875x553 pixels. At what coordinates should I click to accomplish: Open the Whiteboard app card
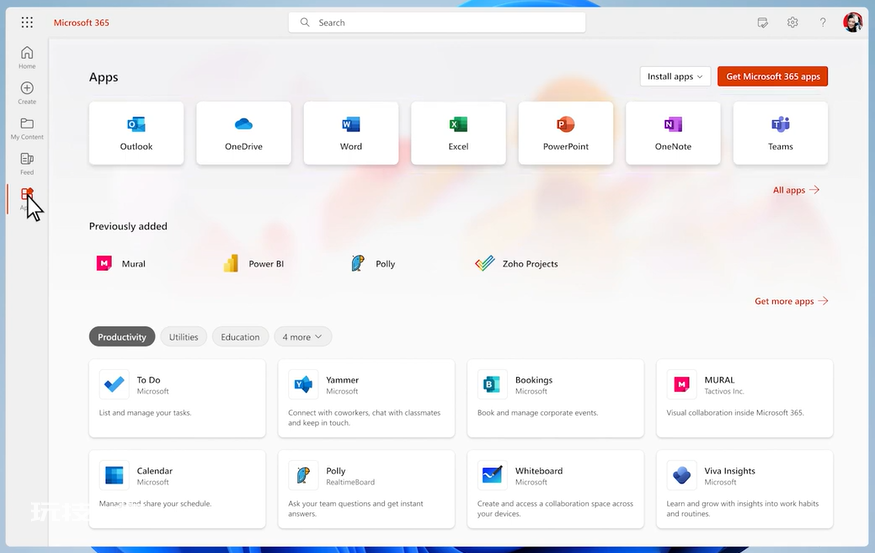coord(556,489)
